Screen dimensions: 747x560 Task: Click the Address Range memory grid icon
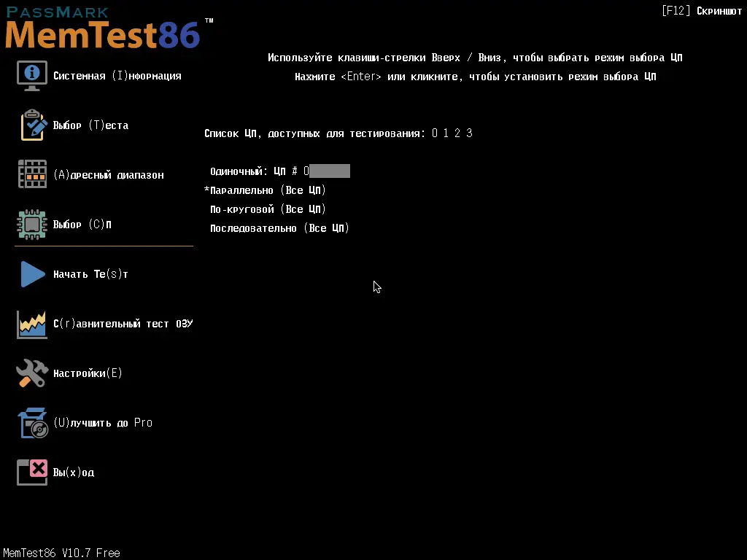coord(32,174)
